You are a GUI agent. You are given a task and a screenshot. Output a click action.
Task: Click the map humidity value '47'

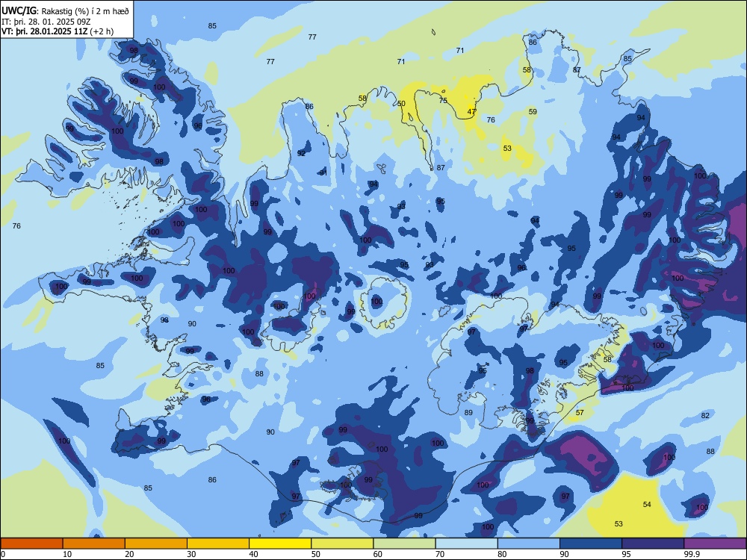point(471,112)
